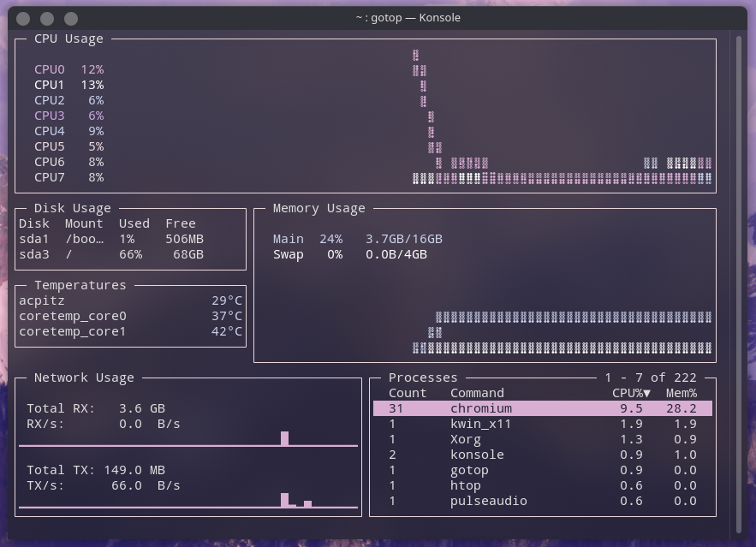Image resolution: width=756 pixels, height=547 pixels.
Task: Click the middle window control button in title bar
Action: 47,18
